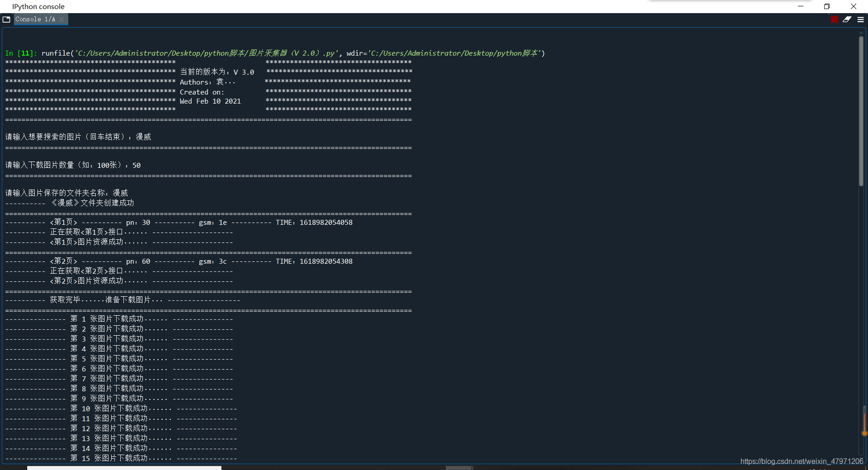The height and width of the screenshot is (470, 868).
Task: Click the "正在获取<第2页>接口" line
Action: point(119,271)
